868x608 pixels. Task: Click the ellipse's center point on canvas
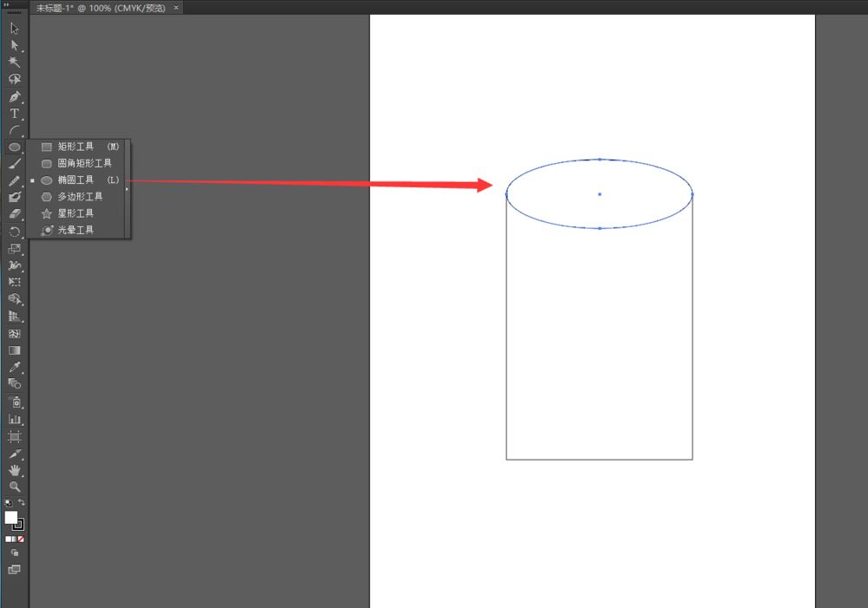(599, 194)
